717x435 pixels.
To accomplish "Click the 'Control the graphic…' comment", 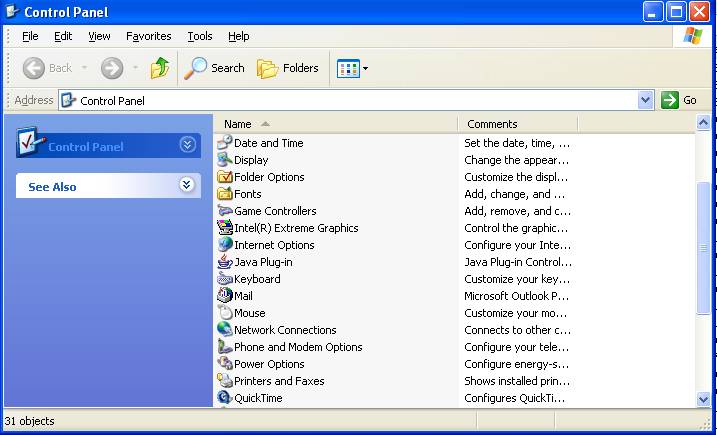I will pos(516,228).
